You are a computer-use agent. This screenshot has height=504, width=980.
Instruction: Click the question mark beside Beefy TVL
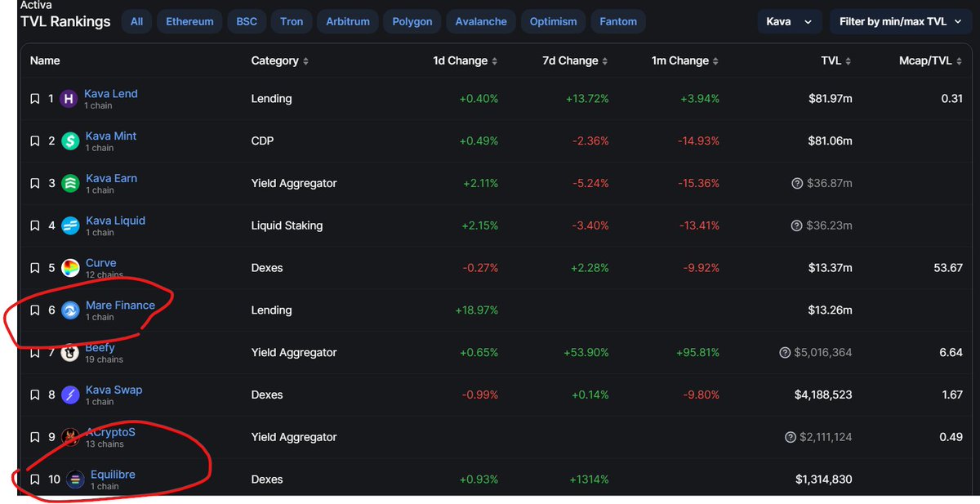[x=786, y=353]
